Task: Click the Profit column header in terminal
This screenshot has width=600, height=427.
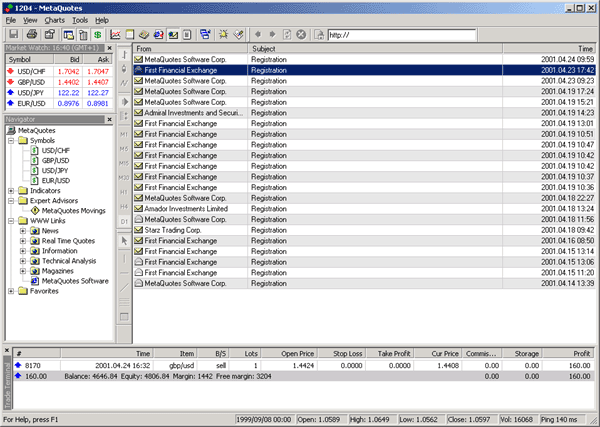Action: click(568, 354)
